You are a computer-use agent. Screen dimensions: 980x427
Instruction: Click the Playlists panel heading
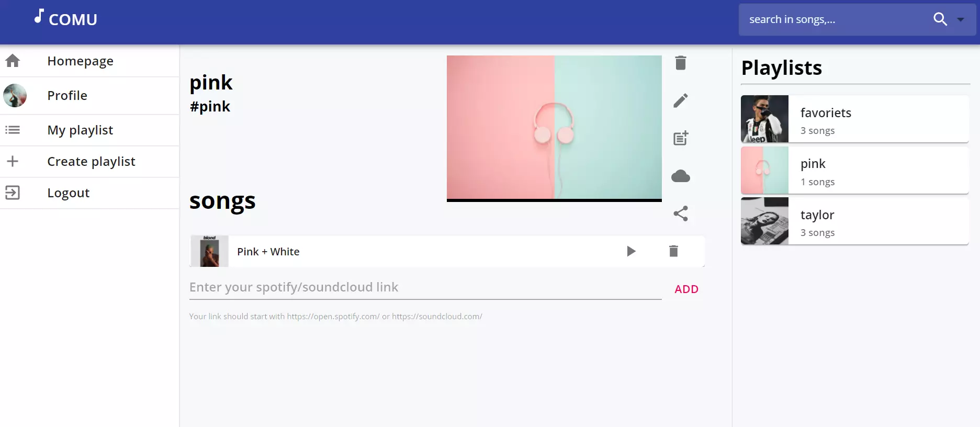point(782,68)
